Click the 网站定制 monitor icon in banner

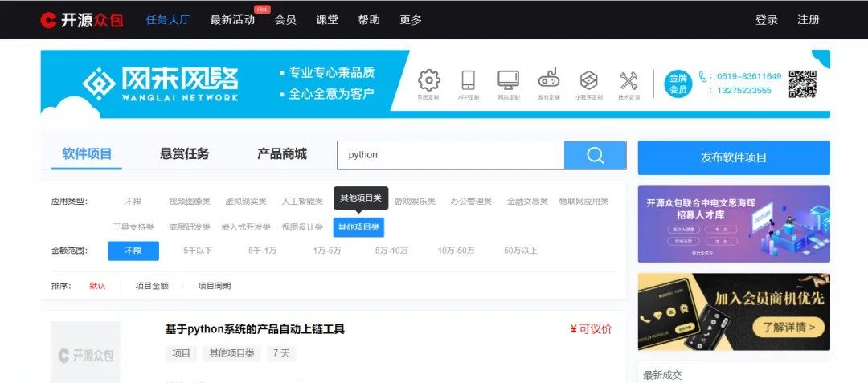(x=508, y=80)
